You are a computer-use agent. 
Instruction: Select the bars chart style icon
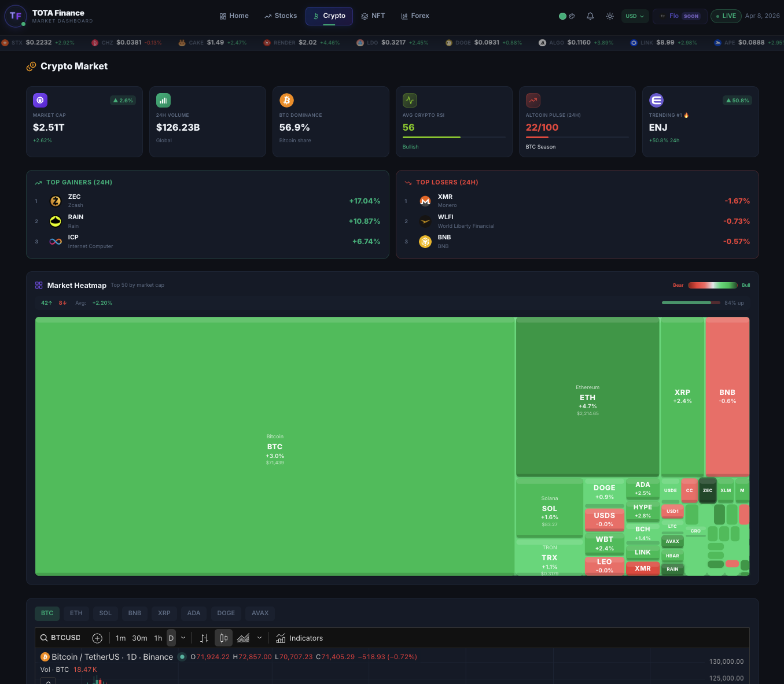coord(204,638)
